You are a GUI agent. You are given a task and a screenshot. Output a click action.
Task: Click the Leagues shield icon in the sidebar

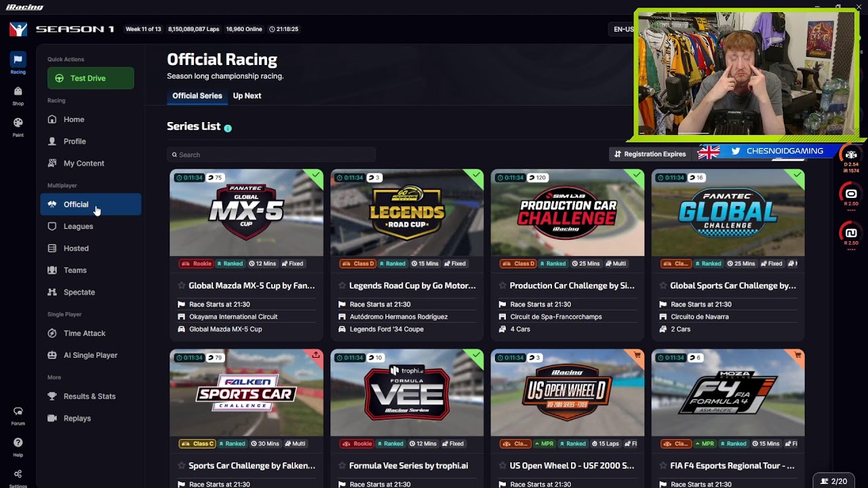[52, 226]
